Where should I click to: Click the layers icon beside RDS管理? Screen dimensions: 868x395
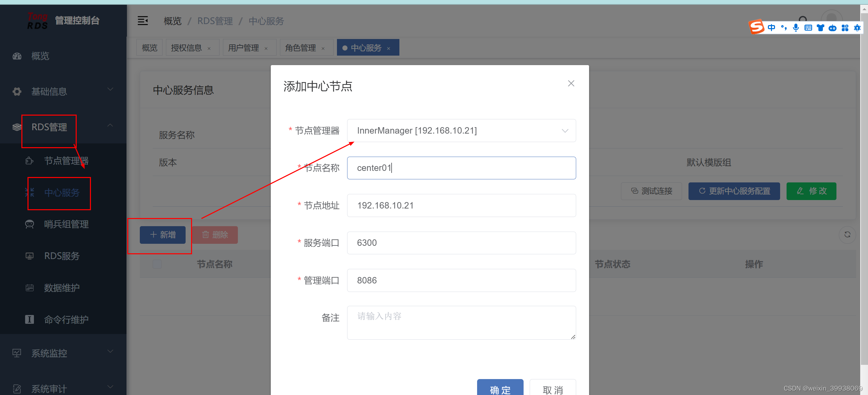pyautogui.click(x=17, y=127)
